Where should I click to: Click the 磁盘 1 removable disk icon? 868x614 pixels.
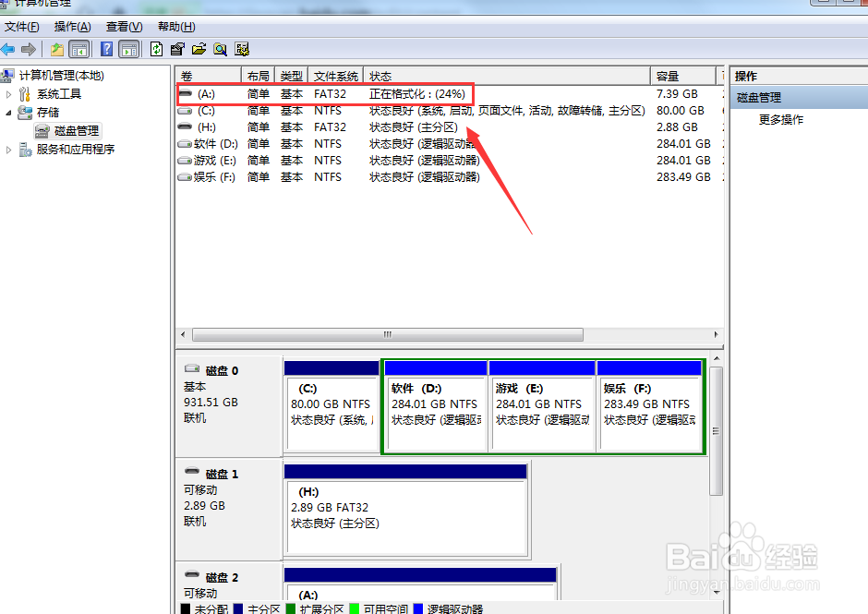pos(192,472)
